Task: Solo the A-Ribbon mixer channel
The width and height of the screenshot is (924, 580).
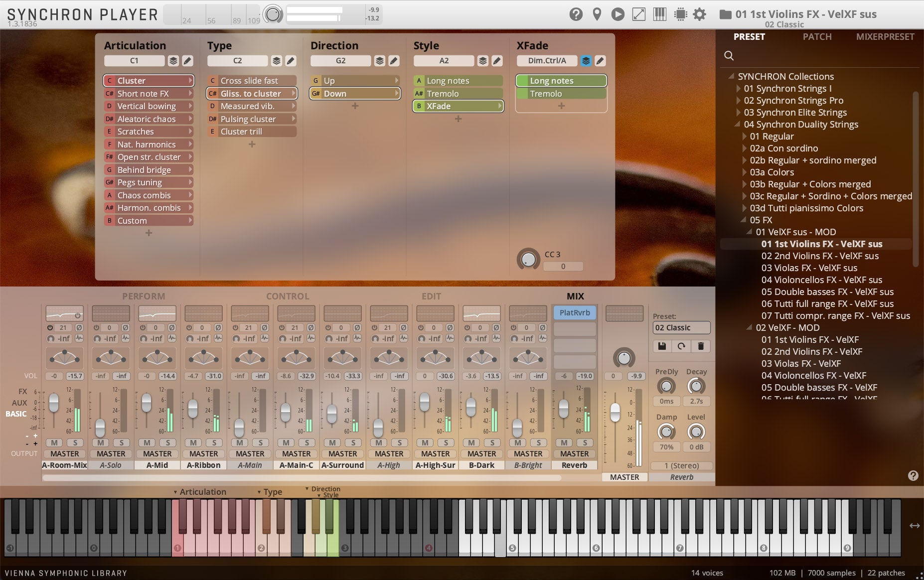Action: (215, 442)
